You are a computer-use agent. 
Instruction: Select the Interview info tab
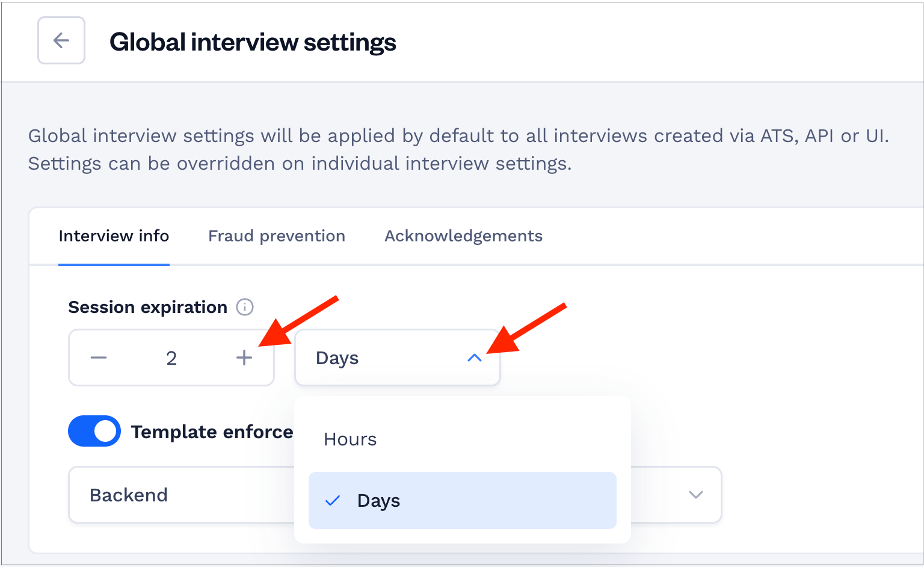click(x=114, y=236)
